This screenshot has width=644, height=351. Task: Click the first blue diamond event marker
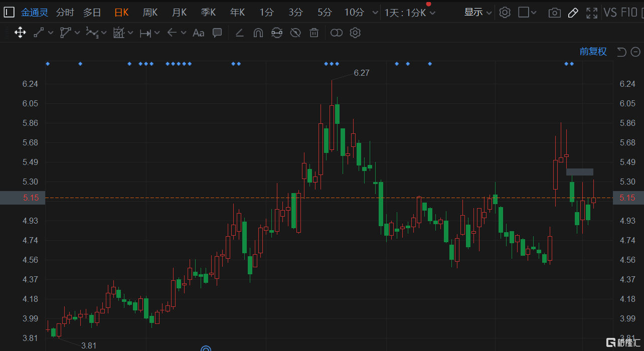tap(48, 64)
